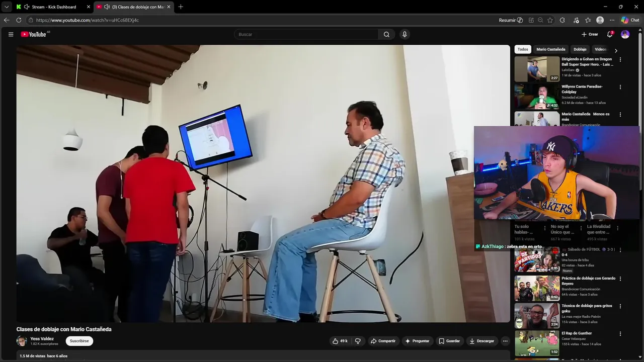Viewport: 644px width, 362px height.
Task: Open Willyrex Canta Paradise thumbnail
Action: coord(537,96)
